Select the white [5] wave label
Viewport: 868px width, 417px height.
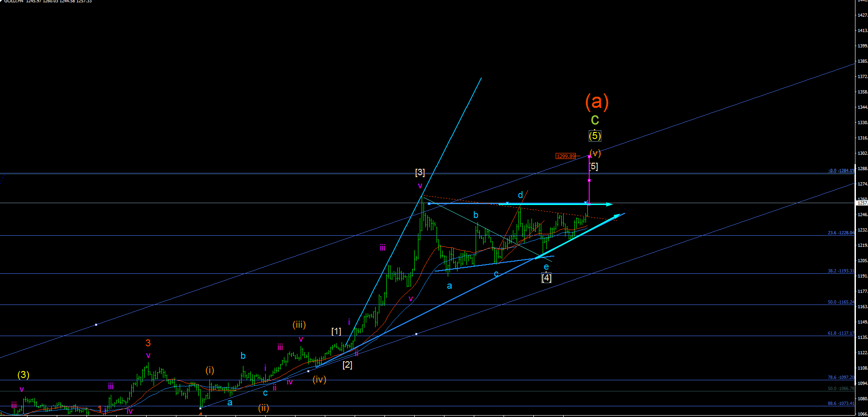(593, 166)
